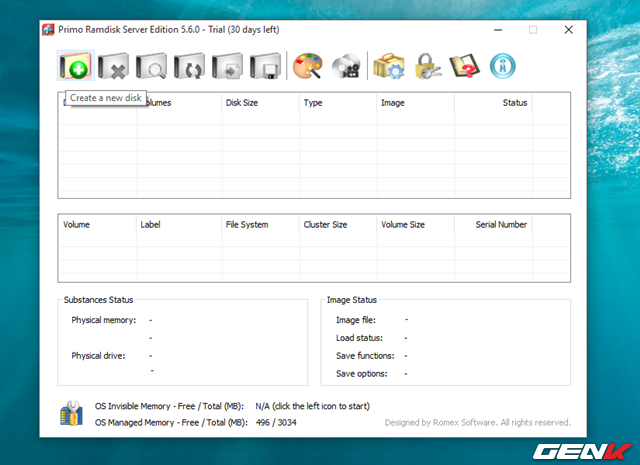Select the Cluster Size column header
Image resolution: width=640 pixels, height=465 pixels.
click(x=325, y=225)
